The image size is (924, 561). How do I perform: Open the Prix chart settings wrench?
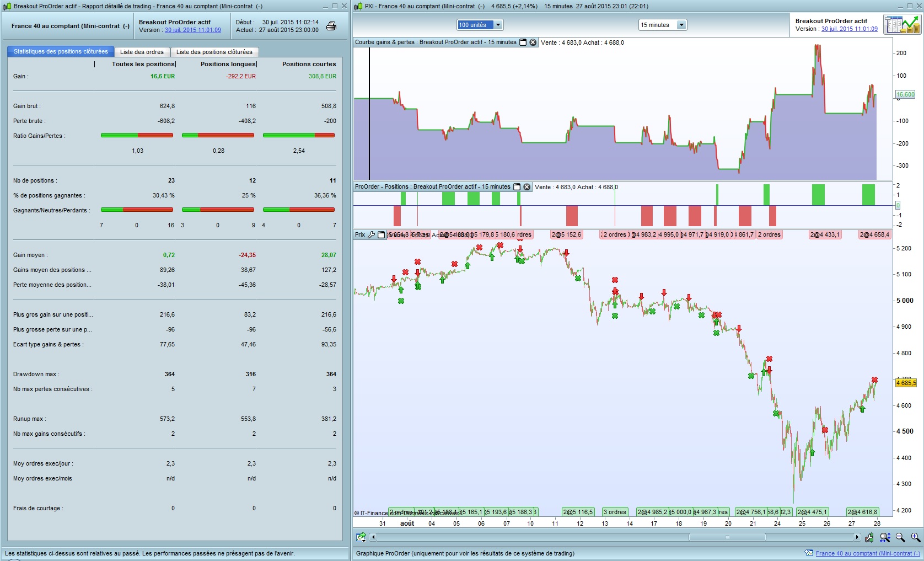tap(372, 234)
